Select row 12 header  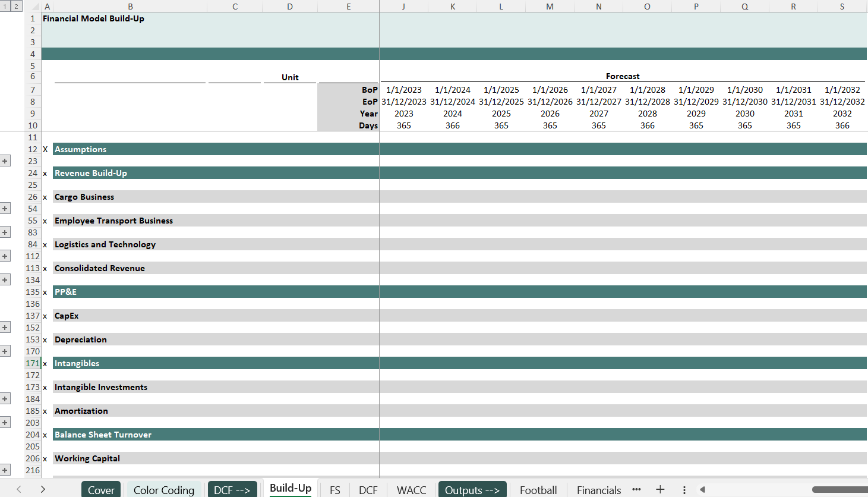pyautogui.click(x=32, y=149)
